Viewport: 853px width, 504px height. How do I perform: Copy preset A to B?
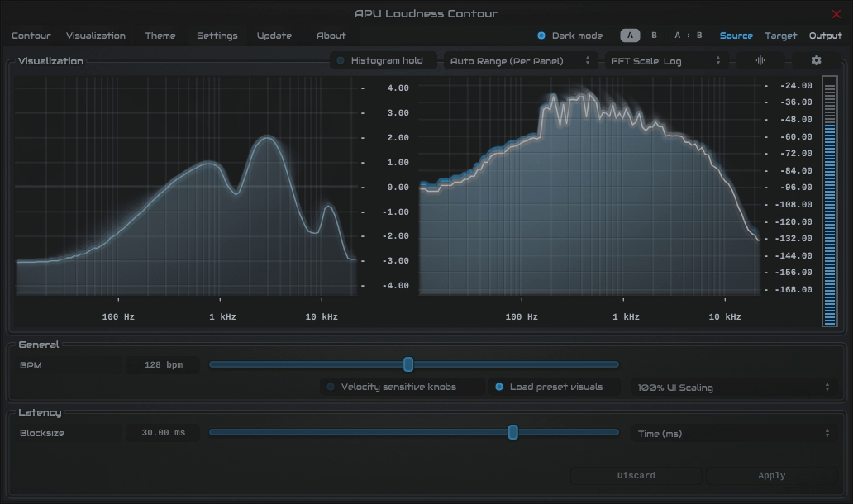(689, 36)
